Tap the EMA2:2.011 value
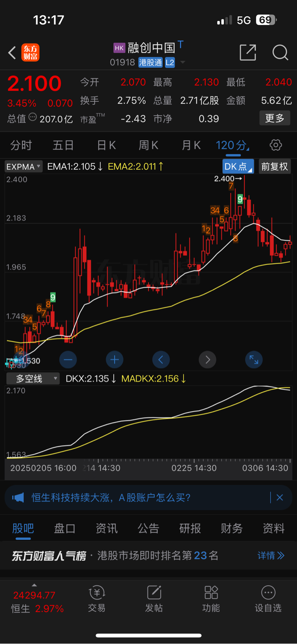This screenshot has width=297, height=644. 136,167
